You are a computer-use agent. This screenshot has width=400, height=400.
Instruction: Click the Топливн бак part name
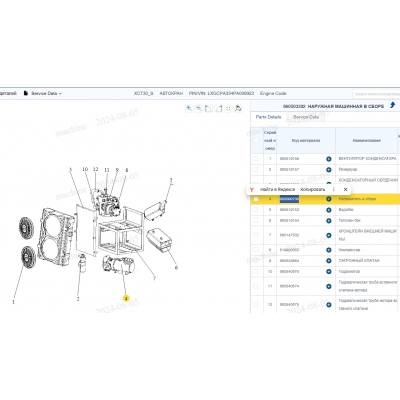[x=350, y=220]
